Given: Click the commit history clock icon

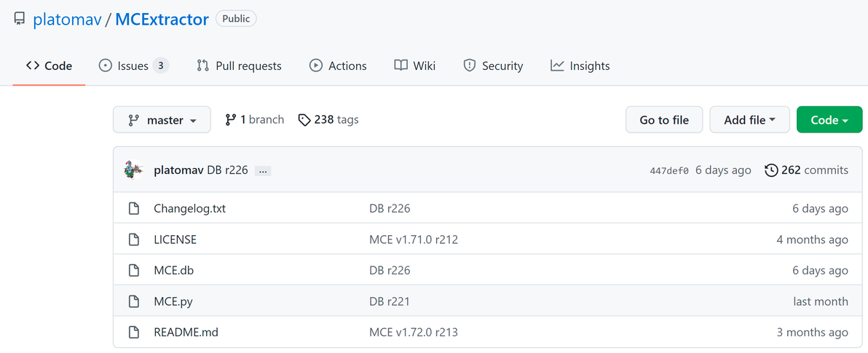Looking at the screenshot, I should tap(771, 170).
